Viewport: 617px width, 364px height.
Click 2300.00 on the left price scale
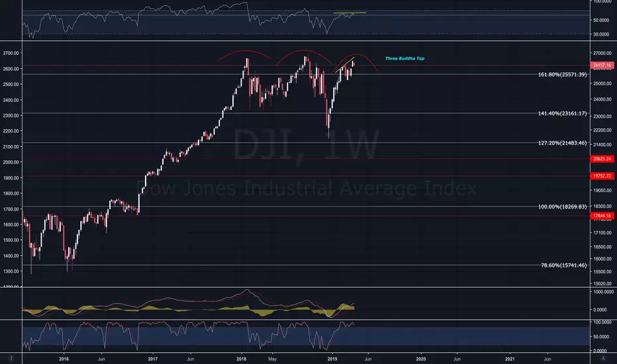tap(11, 115)
